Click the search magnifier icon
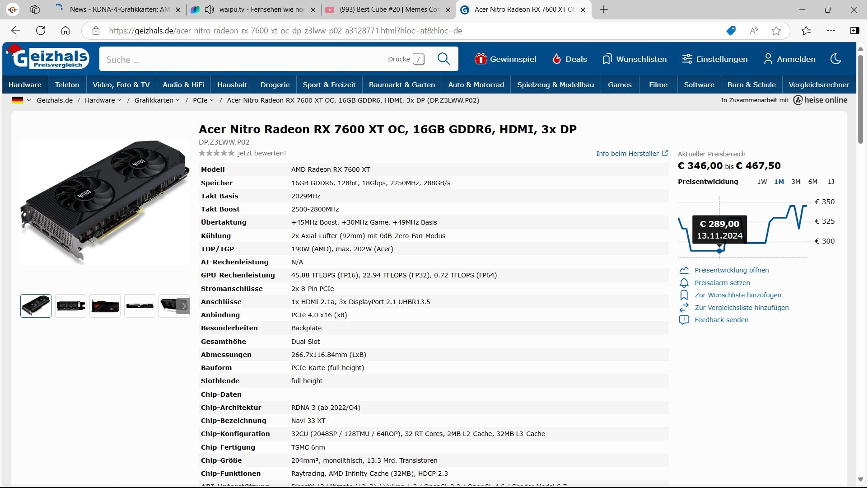Screen dimensions: 868x488 (x=443, y=59)
